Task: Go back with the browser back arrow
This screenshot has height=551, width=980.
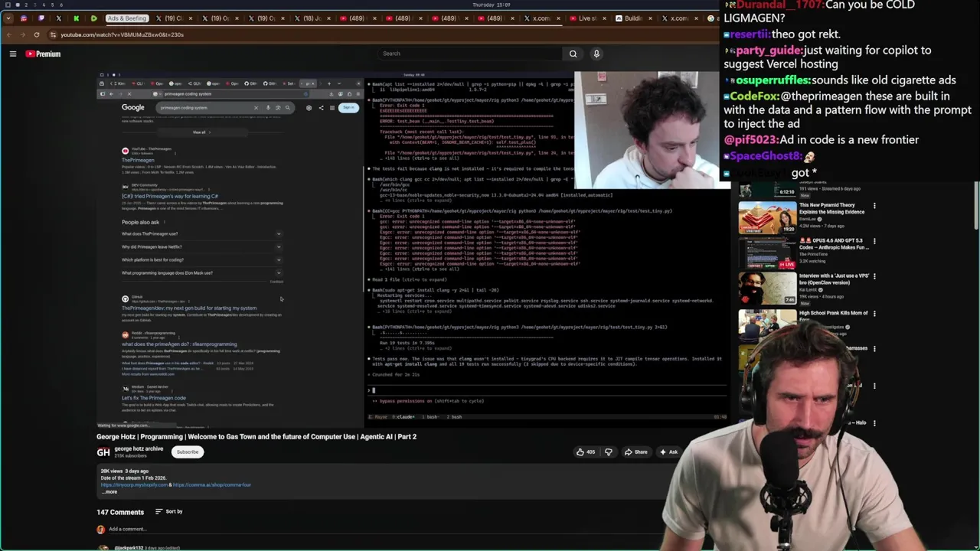Action: coord(8,34)
